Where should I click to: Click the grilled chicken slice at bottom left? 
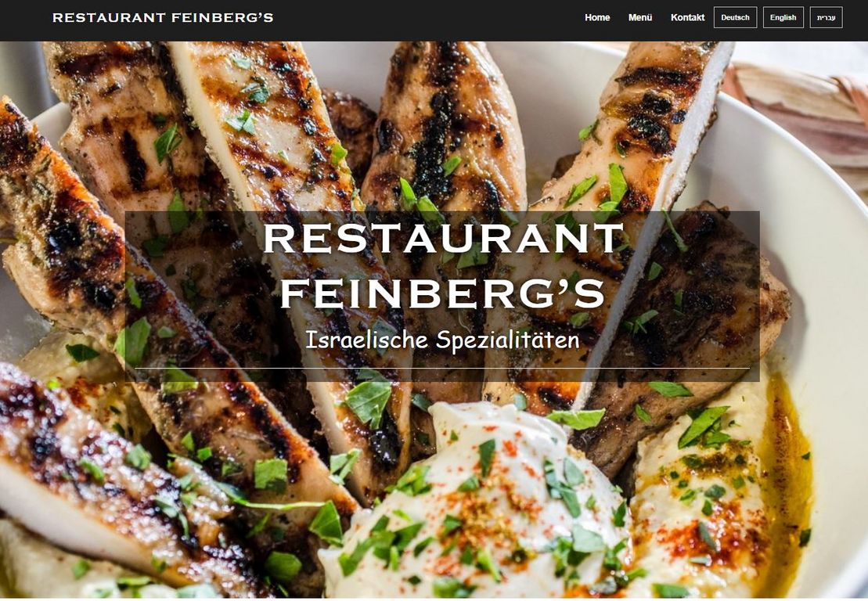point(110,487)
